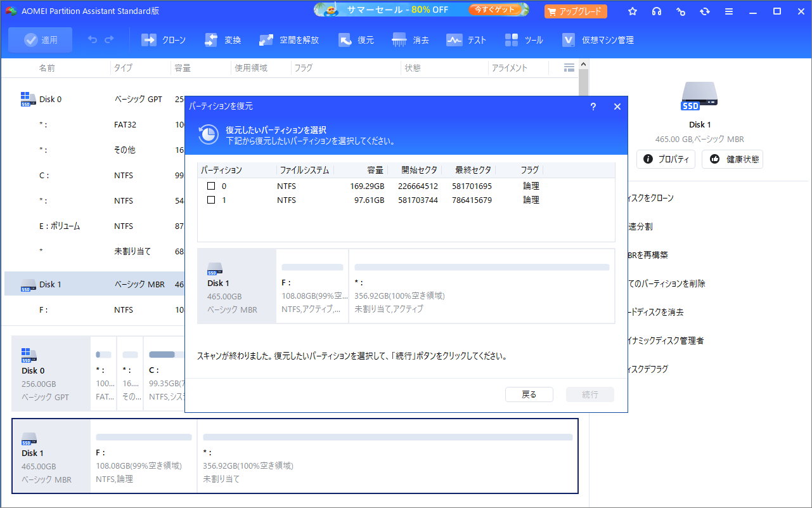Screen dimensions: 812x508
Task: Close the パーティションを復元 dialog
Action: click(617, 107)
